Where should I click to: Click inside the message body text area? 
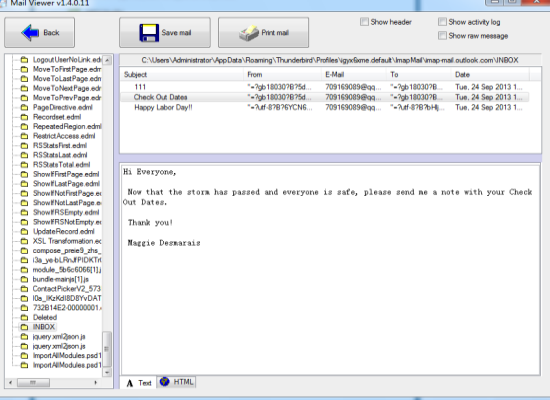pos(330,269)
